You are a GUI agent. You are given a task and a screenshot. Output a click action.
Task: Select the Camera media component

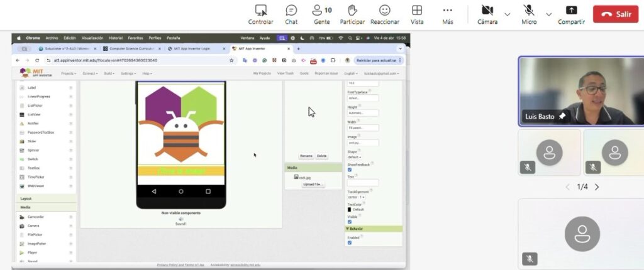pyautogui.click(x=33, y=225)
